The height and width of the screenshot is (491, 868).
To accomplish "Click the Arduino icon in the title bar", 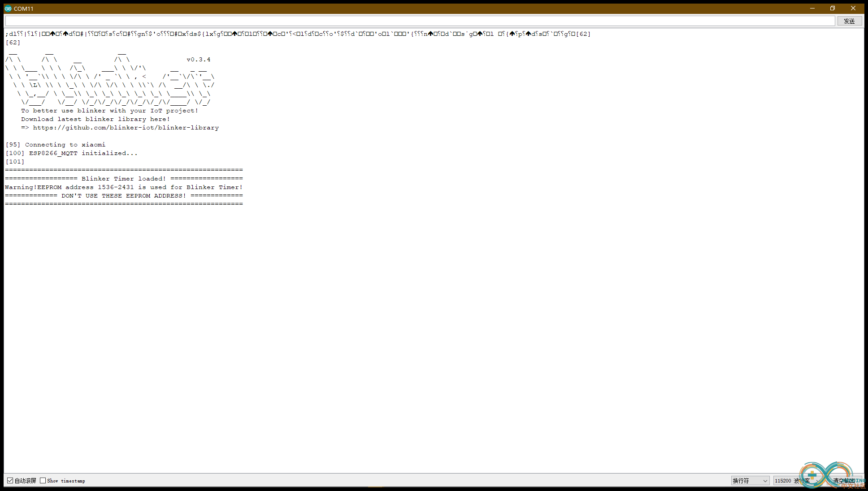I will [8, 9].
